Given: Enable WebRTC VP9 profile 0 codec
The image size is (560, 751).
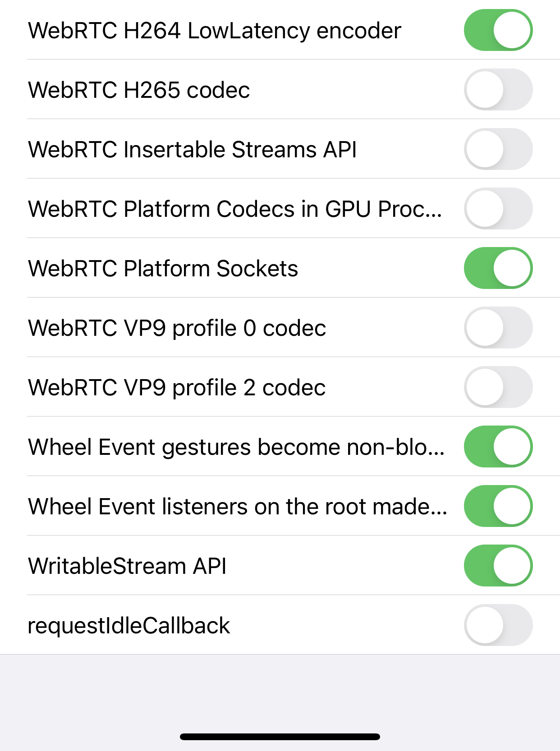Looking at the screenshot, I should (498, 328).
